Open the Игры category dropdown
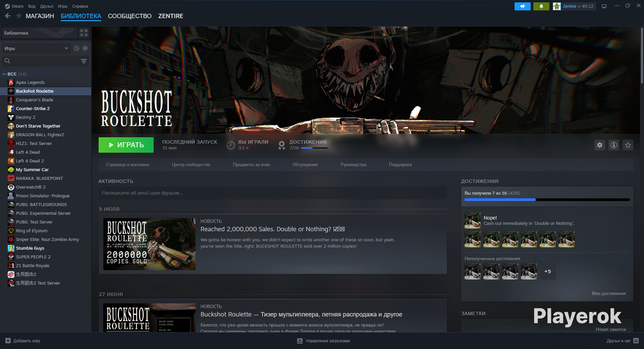 pos(36,48)
